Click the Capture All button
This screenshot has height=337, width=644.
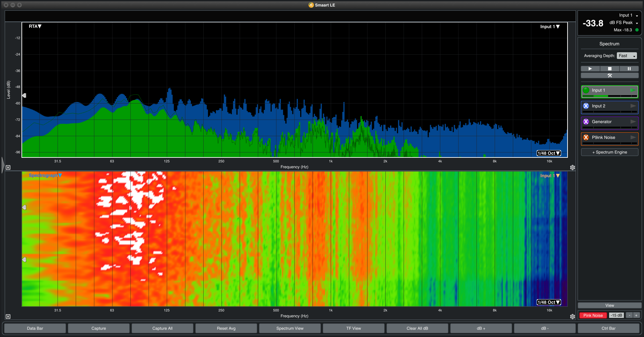tap(162, 328)
